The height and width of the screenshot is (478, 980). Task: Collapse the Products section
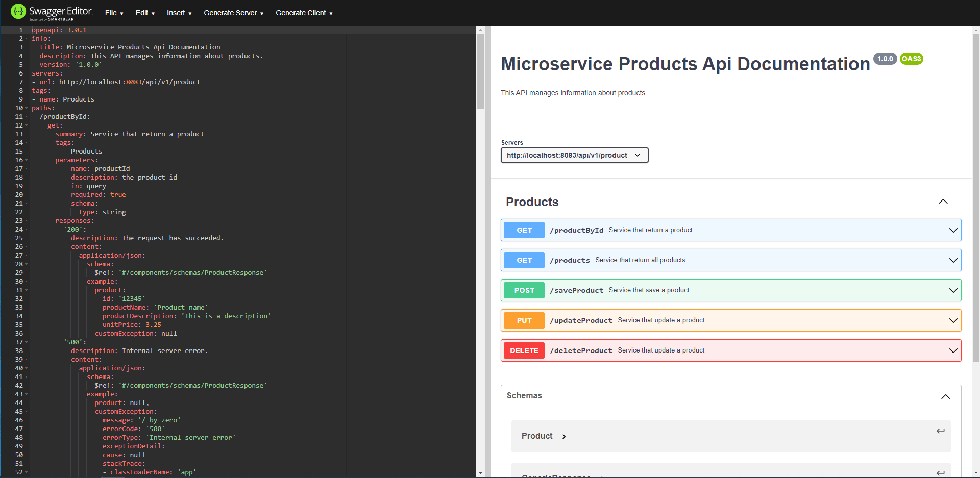(943, 202)
